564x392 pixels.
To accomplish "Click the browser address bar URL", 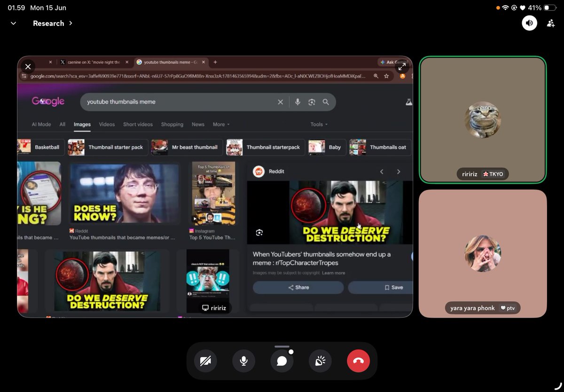I will (x=197, y=76).
